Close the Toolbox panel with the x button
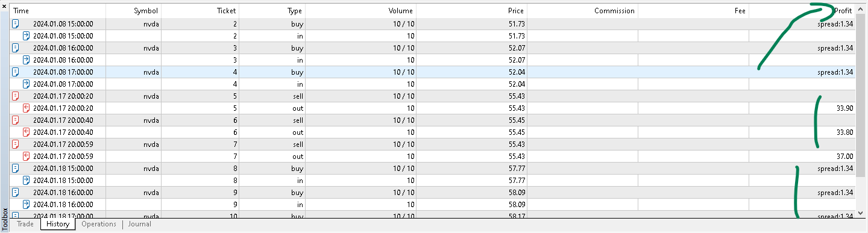The height and width of the screenshot is (233, 868). point(5,7)
